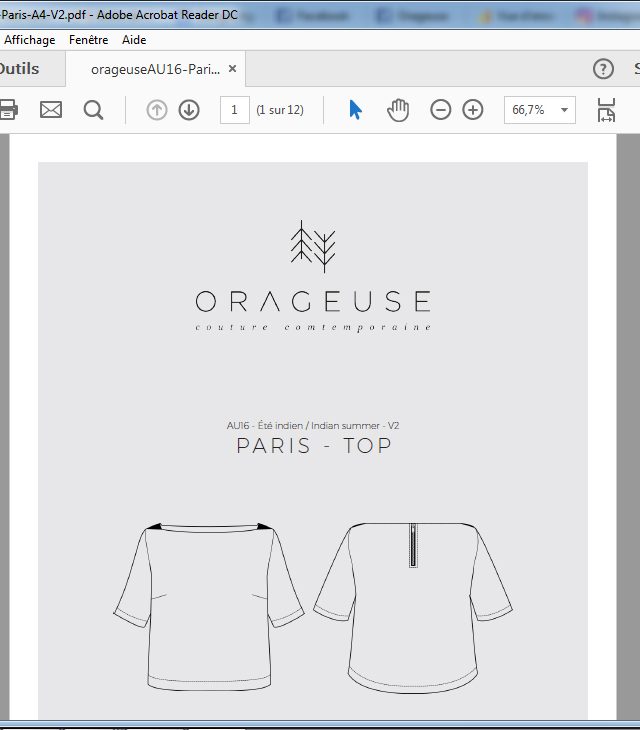This screenshot has height=730, width=640.
Task: Click the help question mark icon
Action: (603, 69)
